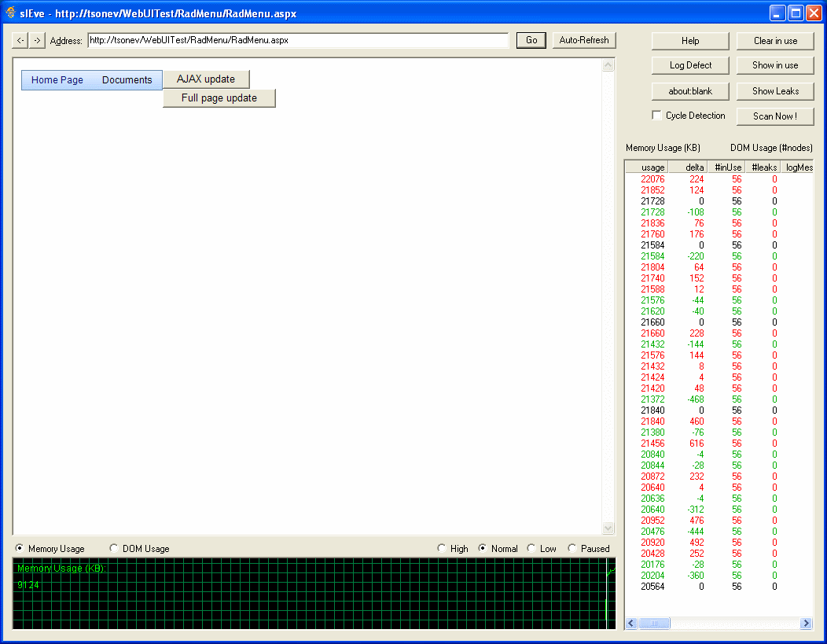Sort by the usage column header
Screen dimensions: 827x644
point(647,167)
